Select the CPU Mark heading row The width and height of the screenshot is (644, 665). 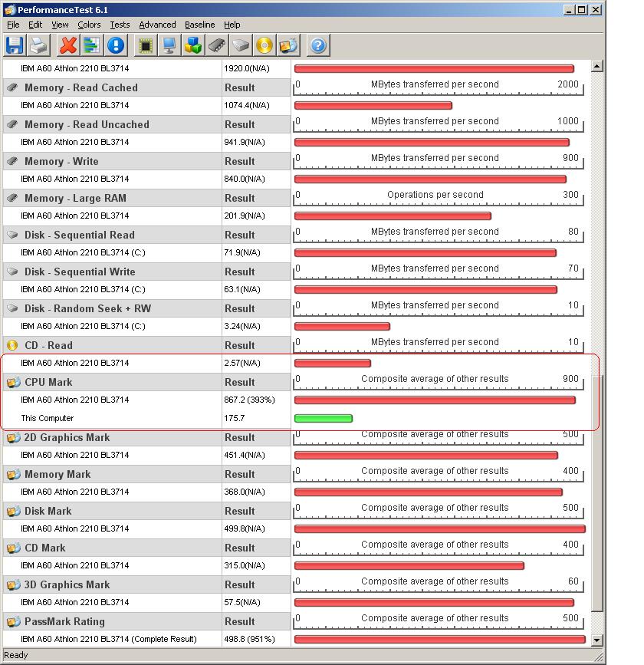click(112, 382)
